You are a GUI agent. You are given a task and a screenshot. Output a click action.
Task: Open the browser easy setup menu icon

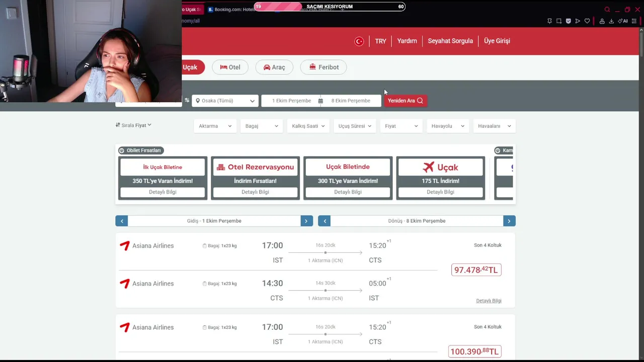pyautogui.click(x=634, y=21)
